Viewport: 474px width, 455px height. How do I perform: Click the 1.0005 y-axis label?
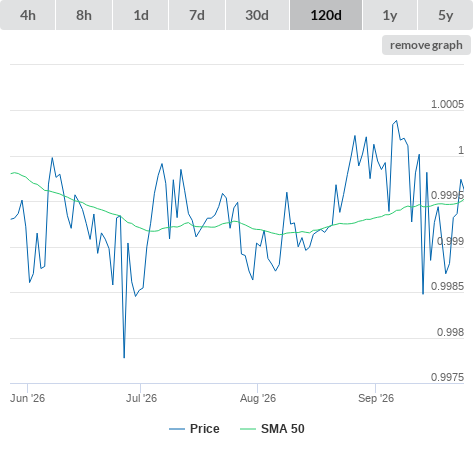pos(447,104)
